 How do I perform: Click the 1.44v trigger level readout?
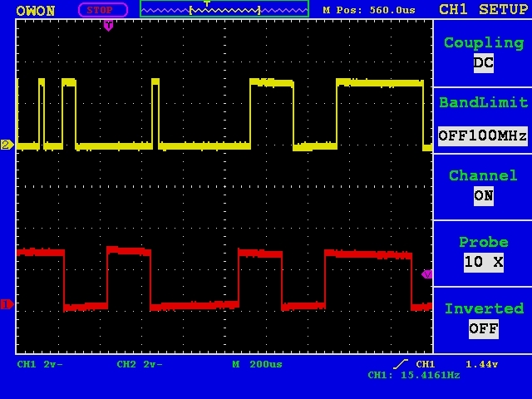tap(481, 364)
